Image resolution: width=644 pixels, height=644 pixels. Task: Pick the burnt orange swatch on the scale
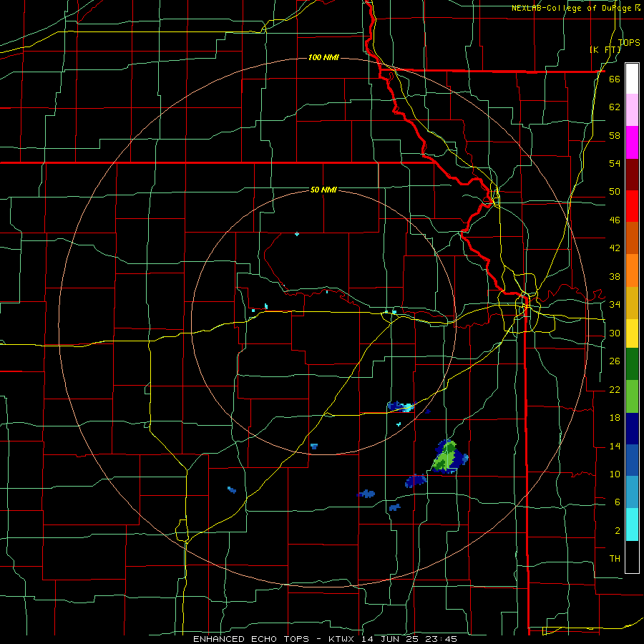(632, 238)
